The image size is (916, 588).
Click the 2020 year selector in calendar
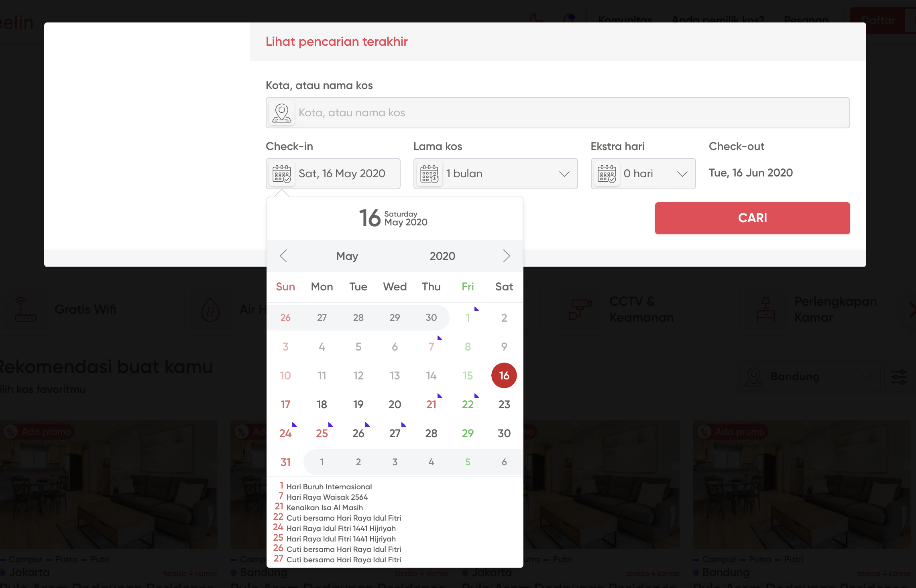(442, 256)
